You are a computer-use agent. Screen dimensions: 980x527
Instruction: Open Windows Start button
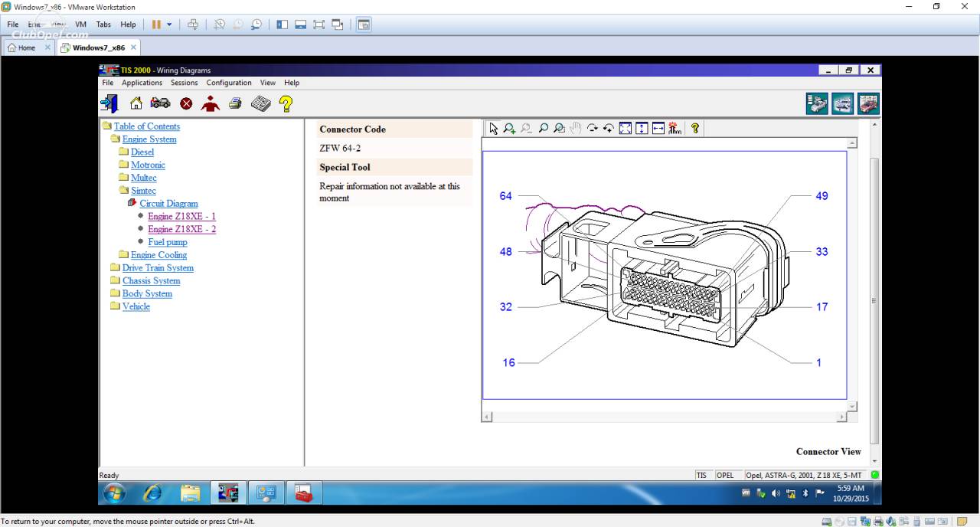coord(115,493)
